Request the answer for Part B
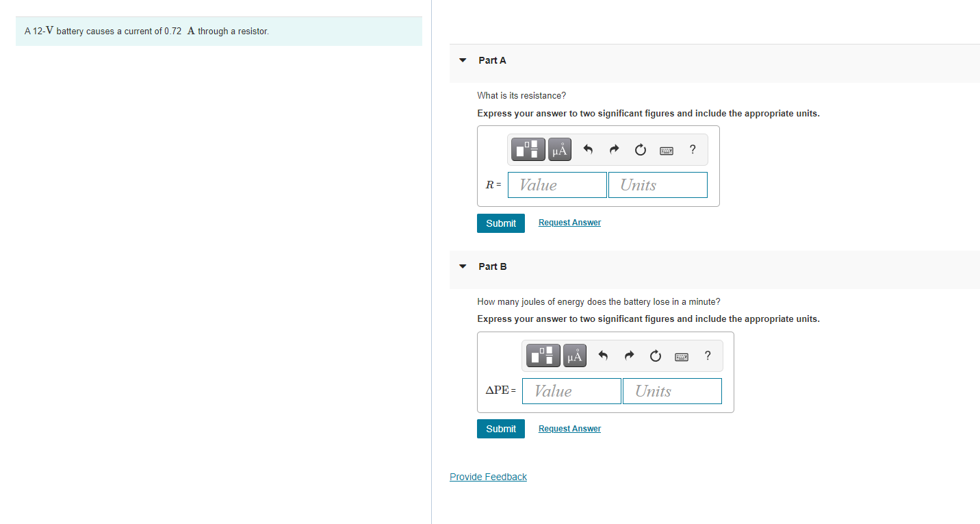This screenshot has width=980, height=524. pos(569,429)
